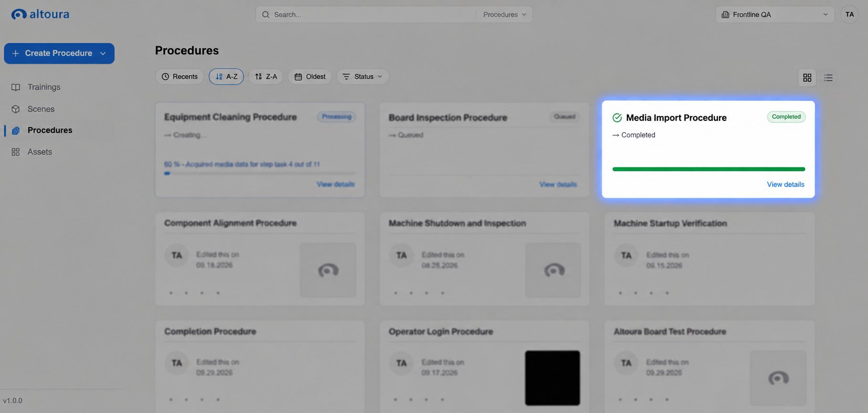The height and width of the screenshot is (413, 868).
Task: Click the Processing status badge
Action: pos(336,116)
